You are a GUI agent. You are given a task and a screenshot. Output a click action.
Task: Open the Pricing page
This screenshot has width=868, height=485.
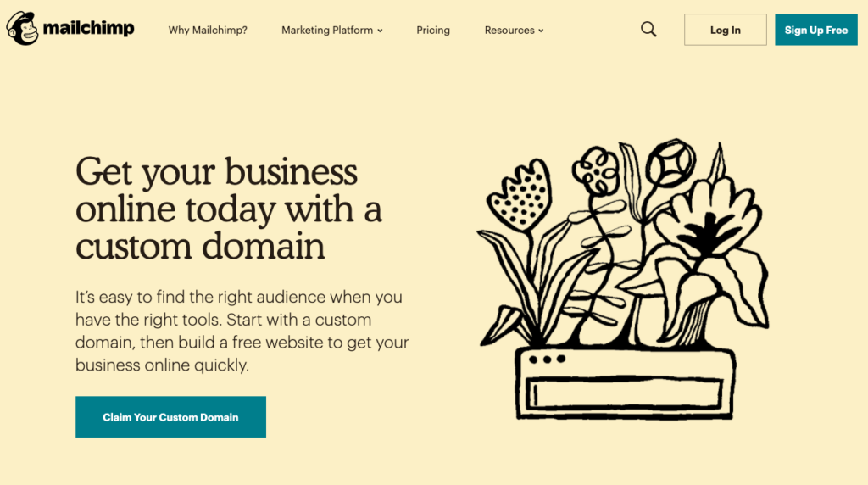coord(433,30)
